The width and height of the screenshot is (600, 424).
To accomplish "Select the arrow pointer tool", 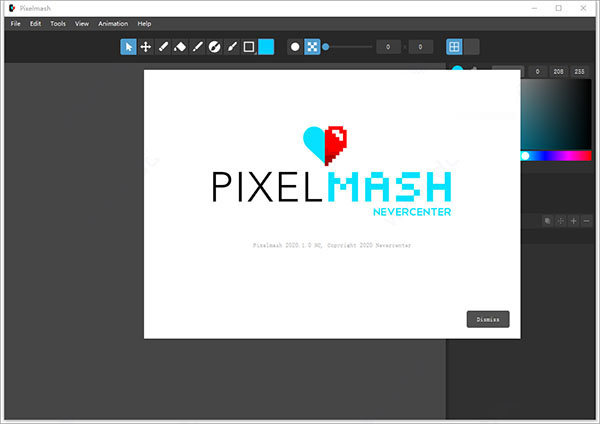I will [128, 47].
